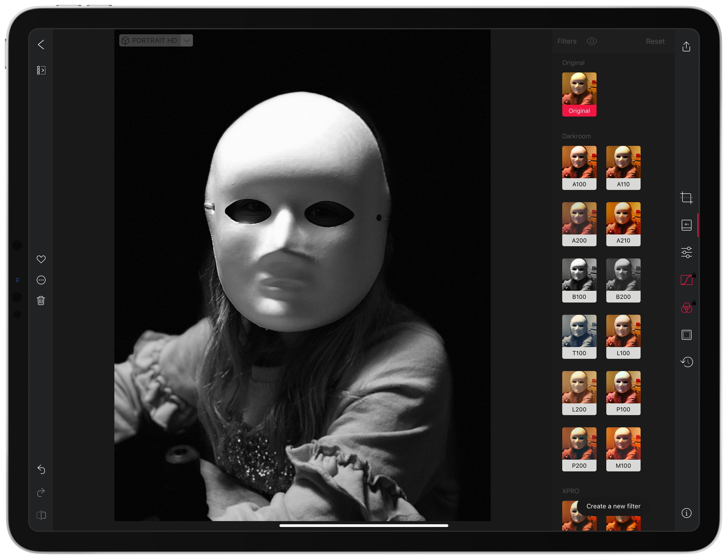728x560 pixels.
Task: Select the Crop tool
Action: tap(686, 198)
